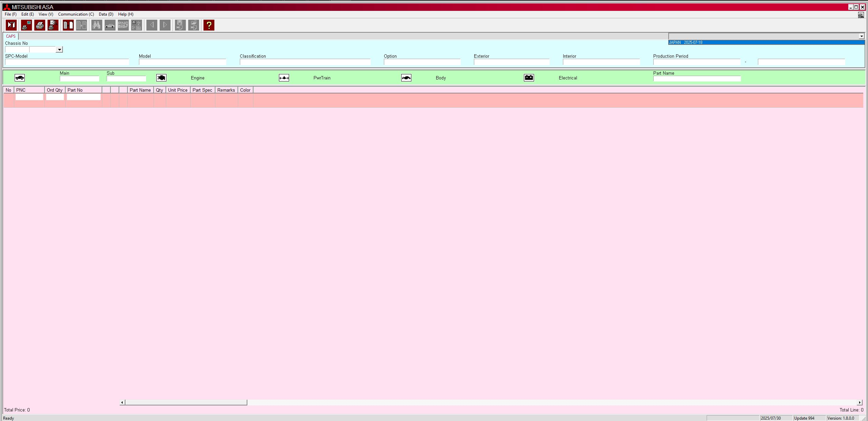Click inside the Part No input field

coord(84,97)
